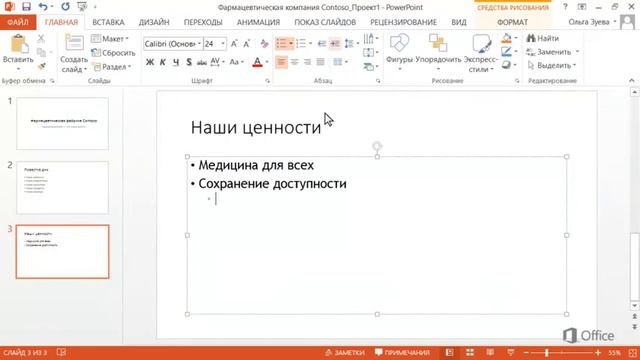Select the Format Painter brush
Image resolution: width=640 pixels, height=360 pixels.
pyautogui.click(x=41, y=67)
